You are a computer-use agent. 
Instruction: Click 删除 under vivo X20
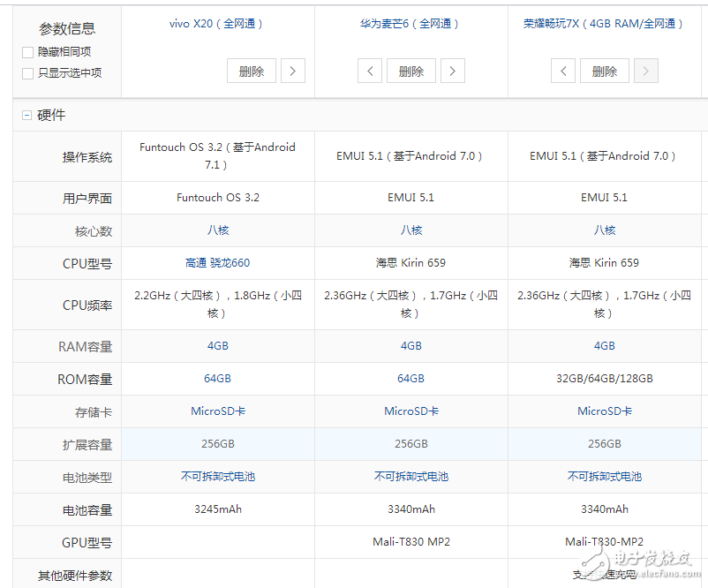click(251, 71)
